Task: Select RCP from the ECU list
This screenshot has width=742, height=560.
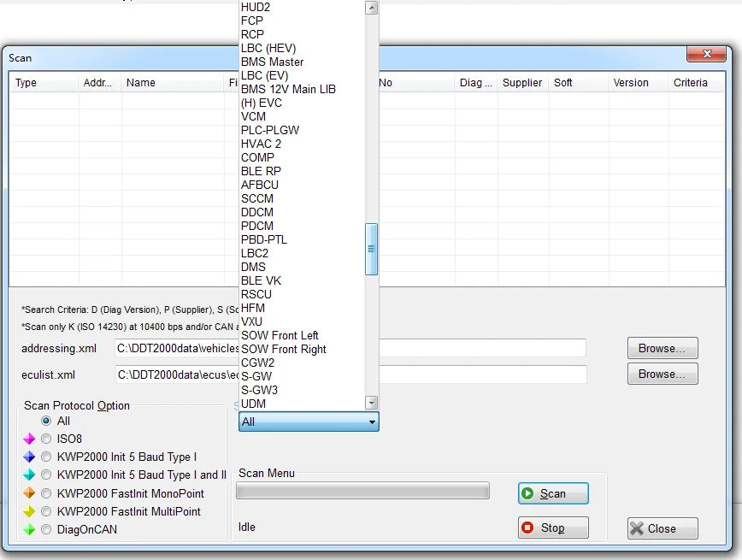Action: click(302, 34)
